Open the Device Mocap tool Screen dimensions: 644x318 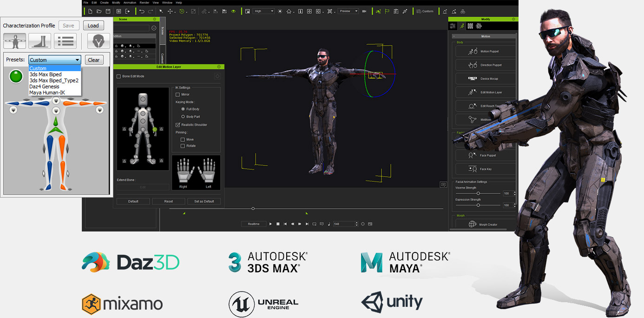pos(485,78)
